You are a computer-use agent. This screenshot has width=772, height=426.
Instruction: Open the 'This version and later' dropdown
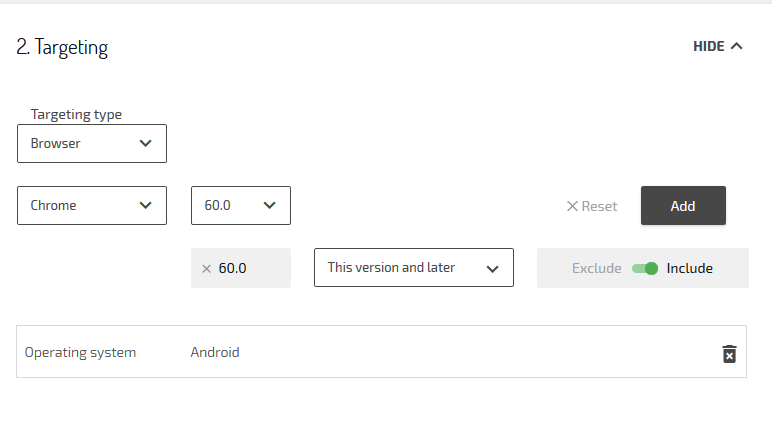[413, 268]
